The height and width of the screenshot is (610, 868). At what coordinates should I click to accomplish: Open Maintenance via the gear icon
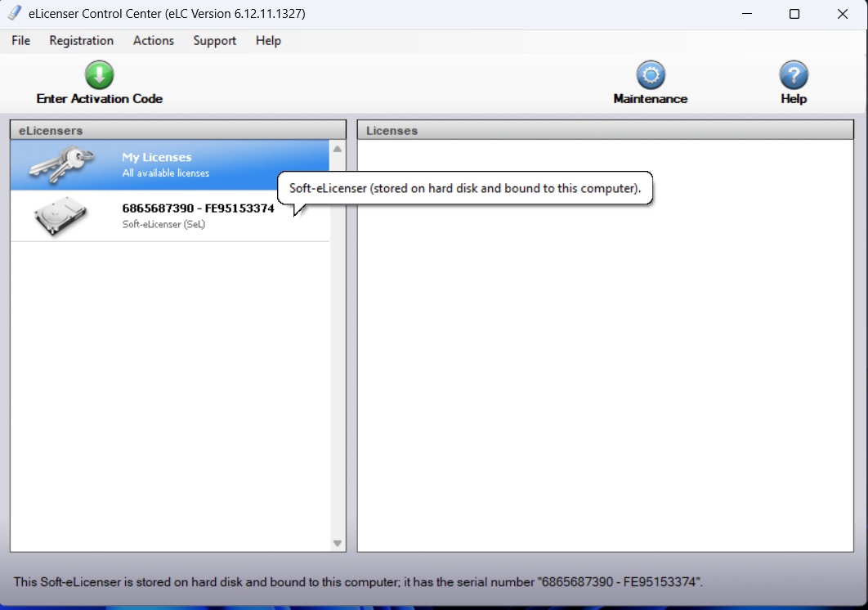[651, 74]
